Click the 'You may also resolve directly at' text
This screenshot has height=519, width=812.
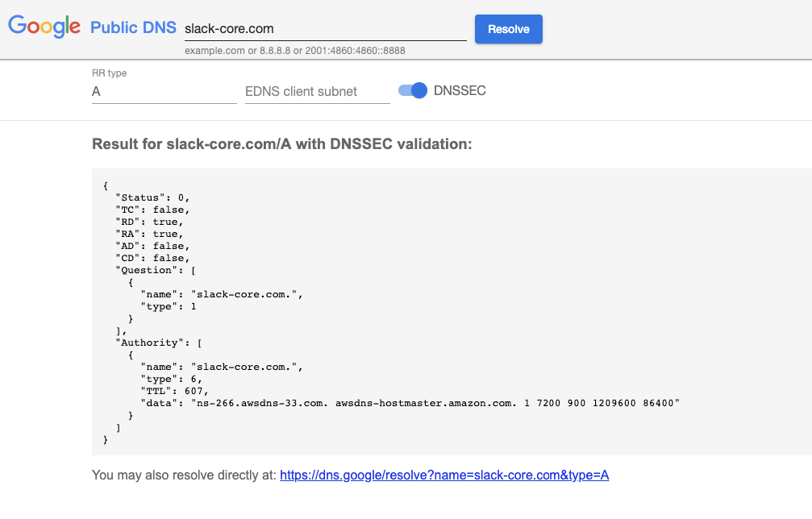point(184,475)
